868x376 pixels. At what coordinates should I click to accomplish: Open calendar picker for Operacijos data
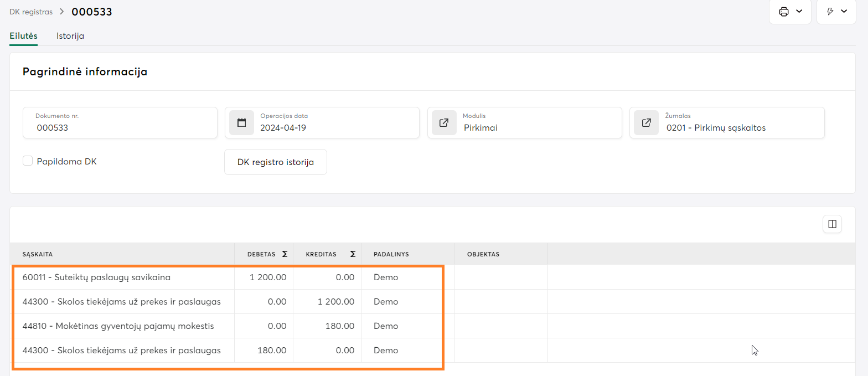pos(241,123)
